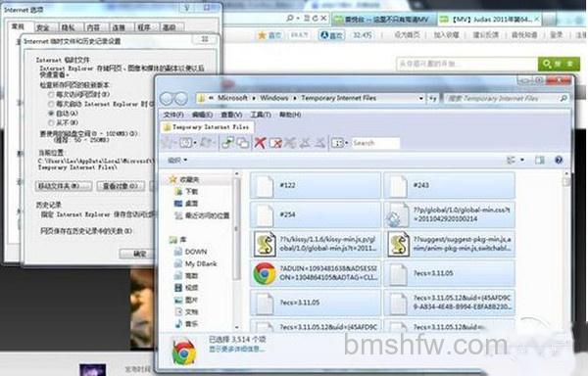
Task: Click the 移动文件夹(M)... button
Action: 64,186
